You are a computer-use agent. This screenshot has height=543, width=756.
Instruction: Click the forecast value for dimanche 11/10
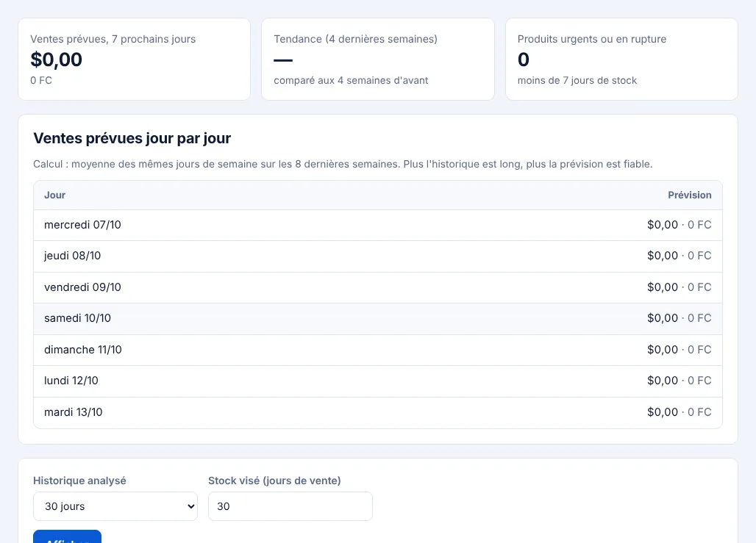click(679, 350)
